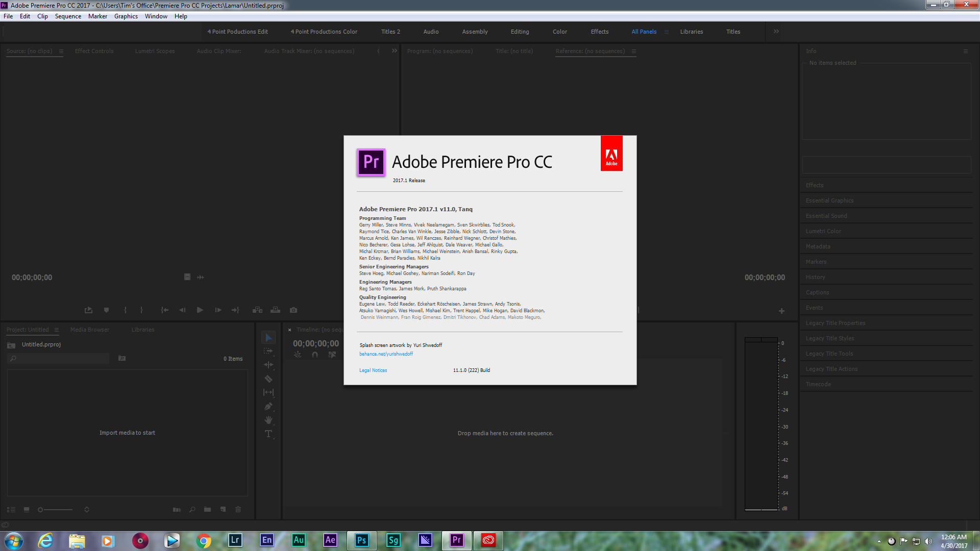Show workspace overflow chevron menu

point(776,32)
